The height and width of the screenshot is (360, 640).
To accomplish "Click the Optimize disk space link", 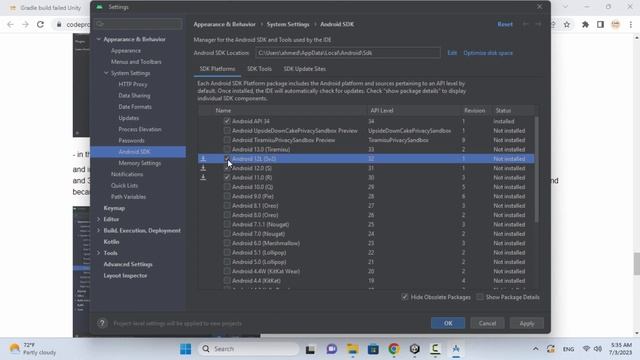I will 488,53.
